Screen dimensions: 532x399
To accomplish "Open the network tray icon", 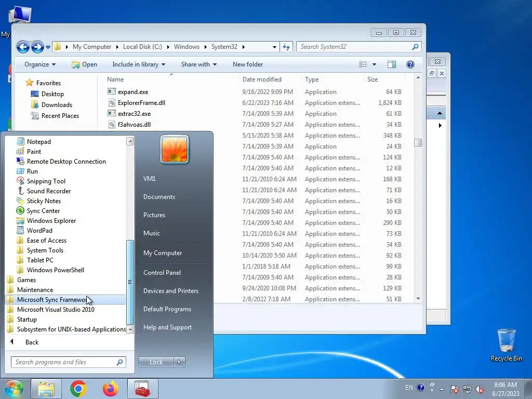I will click(467, 390).
